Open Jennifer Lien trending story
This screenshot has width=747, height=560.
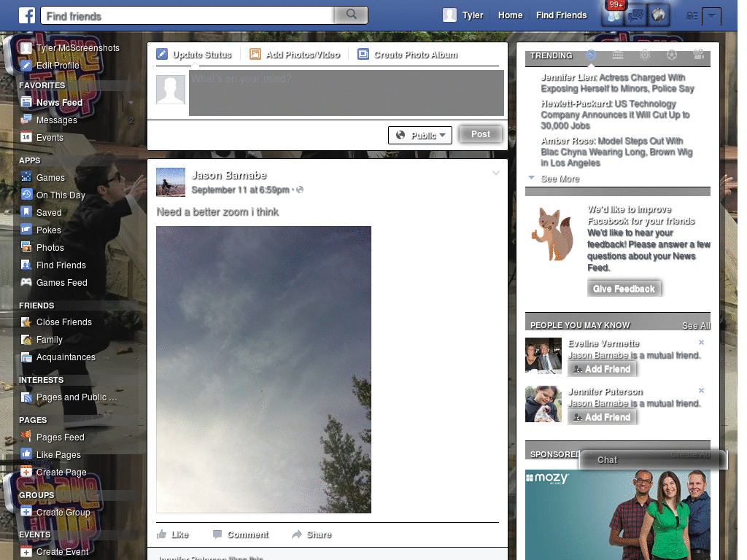(x=617, y=83)
